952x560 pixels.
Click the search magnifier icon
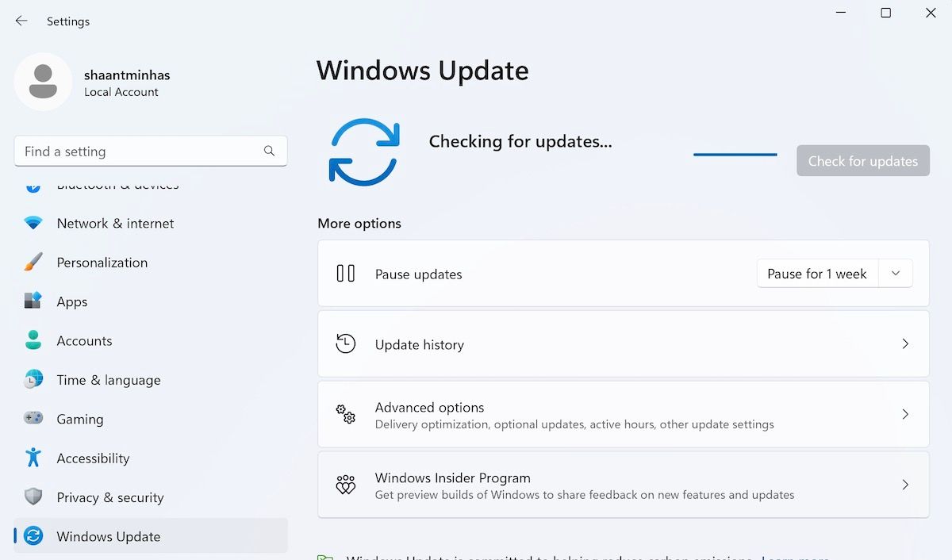[269, 151]
